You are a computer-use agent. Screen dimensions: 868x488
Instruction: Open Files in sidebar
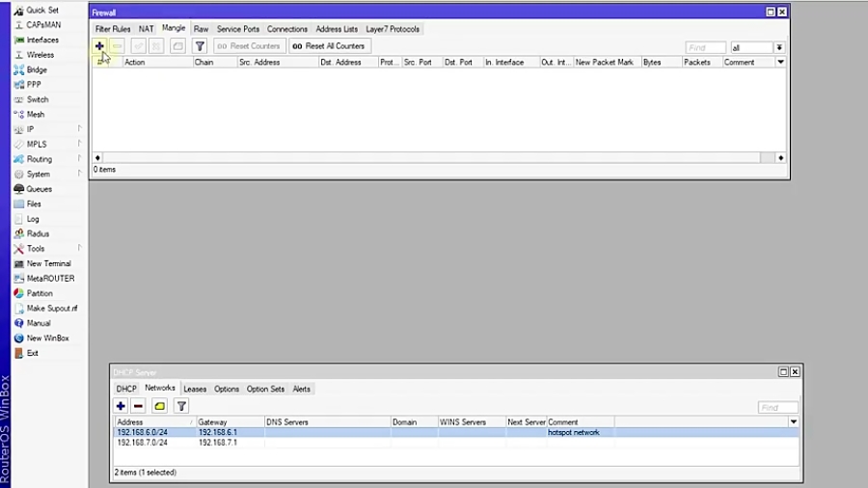point(34,203)
